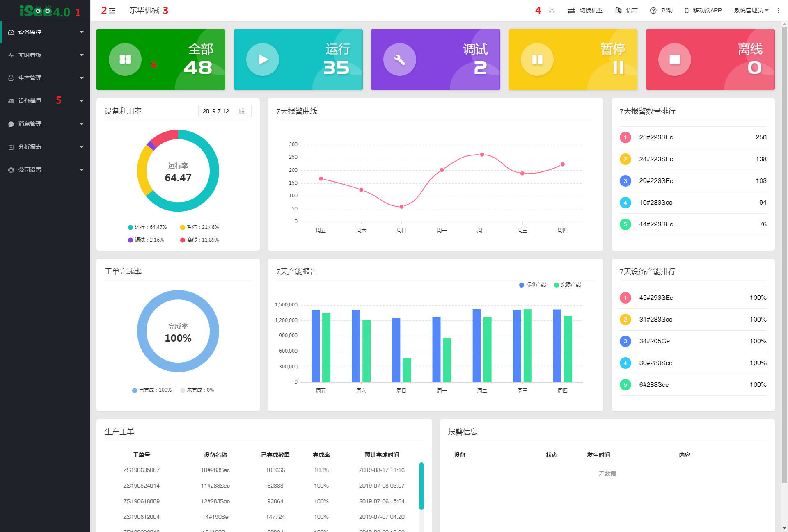
Task: Click the play icon in 运行 card
Action: 263,59
